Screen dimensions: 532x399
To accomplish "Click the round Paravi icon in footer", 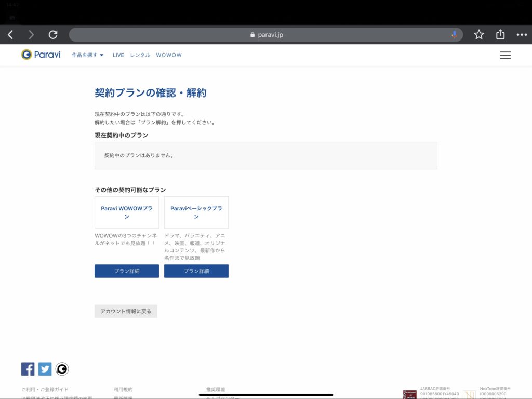I will coord(62,369).
